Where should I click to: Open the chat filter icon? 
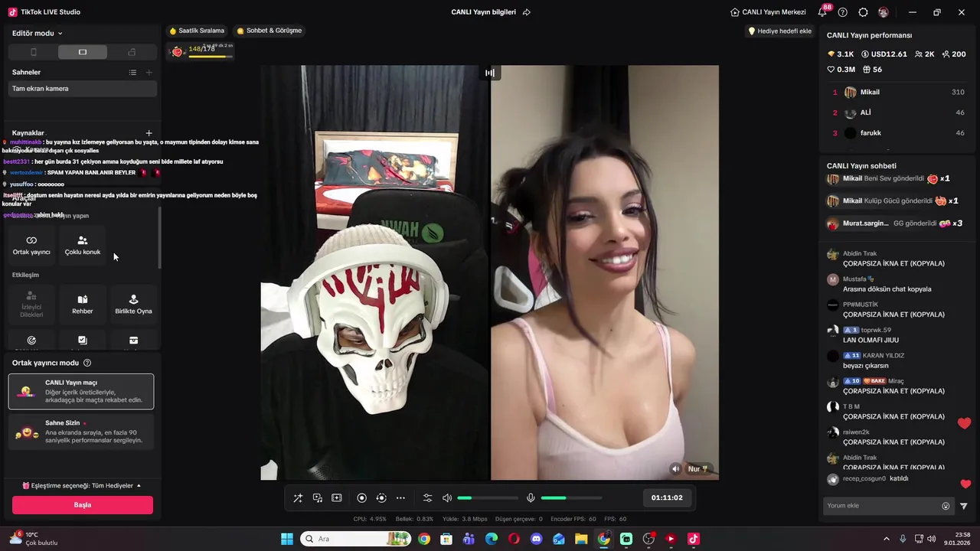[x=964, y=506]
